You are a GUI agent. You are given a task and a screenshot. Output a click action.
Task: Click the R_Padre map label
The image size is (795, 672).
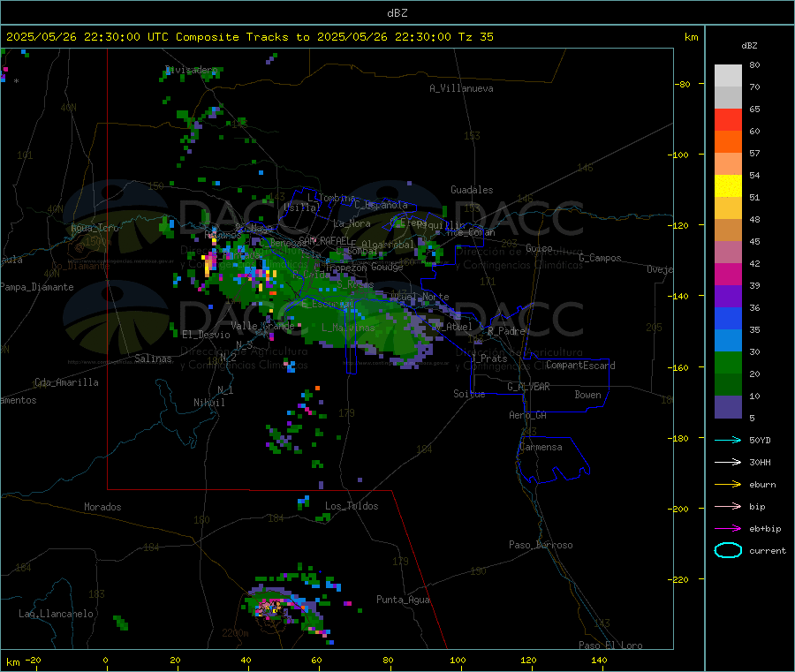[506, 331]
